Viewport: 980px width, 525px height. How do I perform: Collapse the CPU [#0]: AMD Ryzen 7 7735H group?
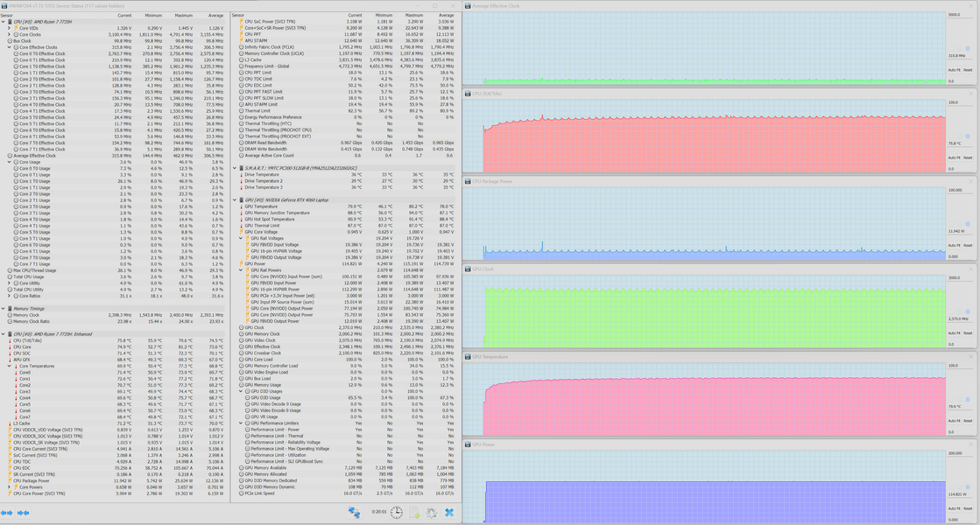(4, 22)
